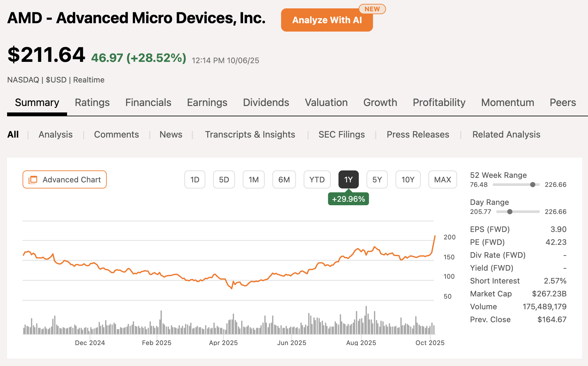Open Press Releases section

click(x=417, y=134)
